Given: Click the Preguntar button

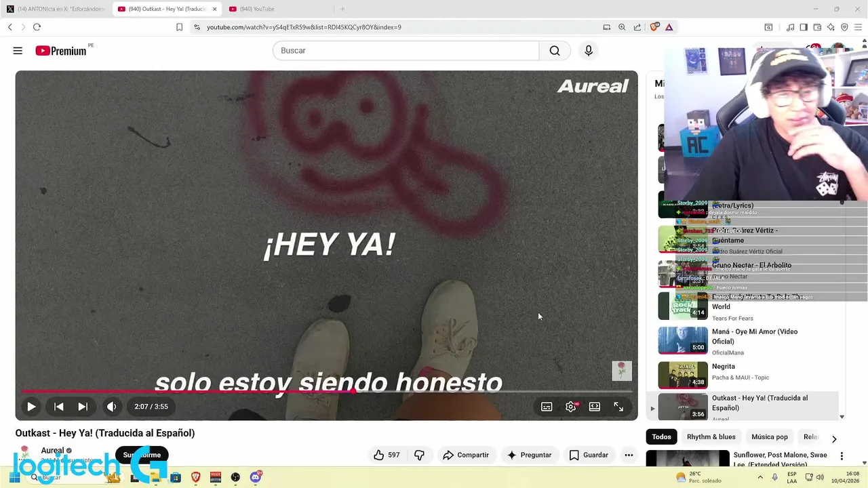Looking at the screenshot, I should pyautogui.click(x=530, y=455).
